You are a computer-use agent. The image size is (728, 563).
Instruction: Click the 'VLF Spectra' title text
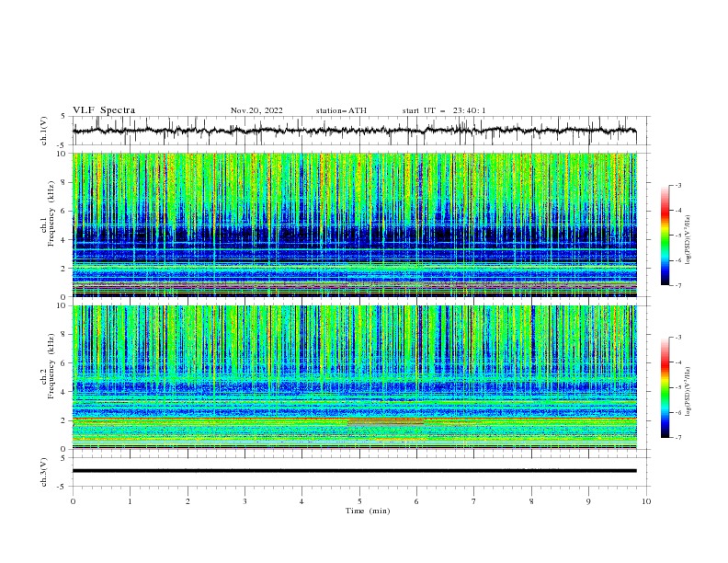(104, 110)
